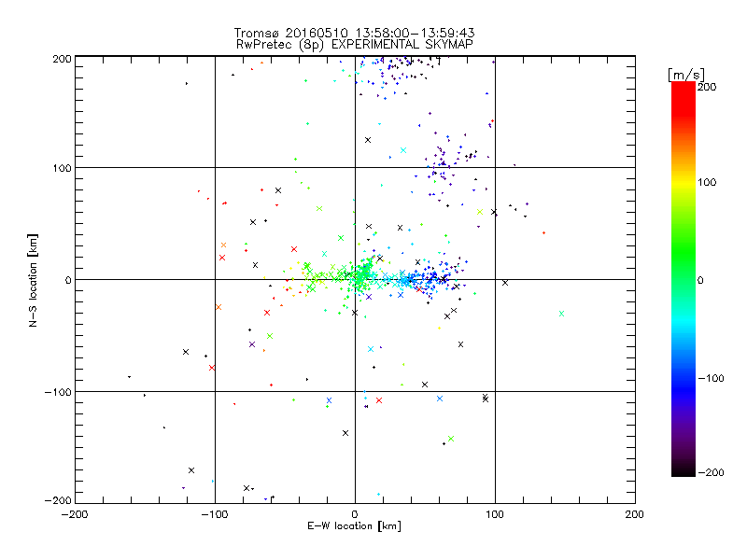Click the blue X marker near (60, -106) km
Image resolution: width=747 pixels, height=560 pixels.
(x=440, y=399)
